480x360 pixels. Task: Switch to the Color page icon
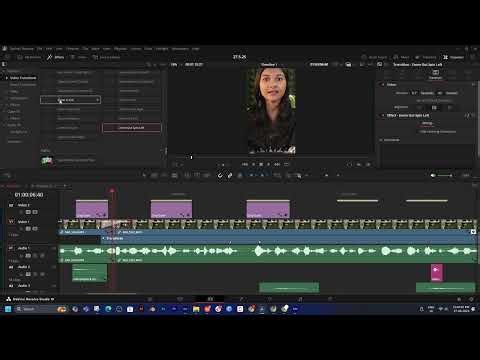[x=269, y=299]
